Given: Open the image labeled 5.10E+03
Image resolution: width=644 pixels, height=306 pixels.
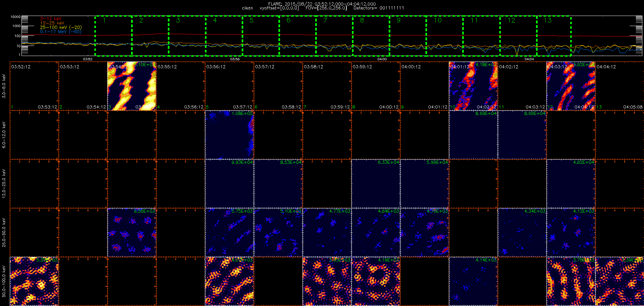Looking at the screenshot, I should [278, 232].
